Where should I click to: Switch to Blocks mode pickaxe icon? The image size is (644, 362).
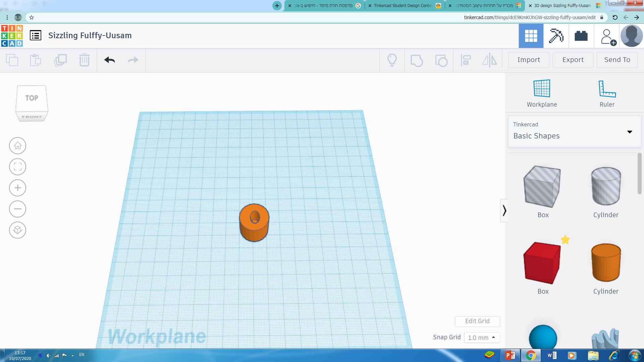556,36
